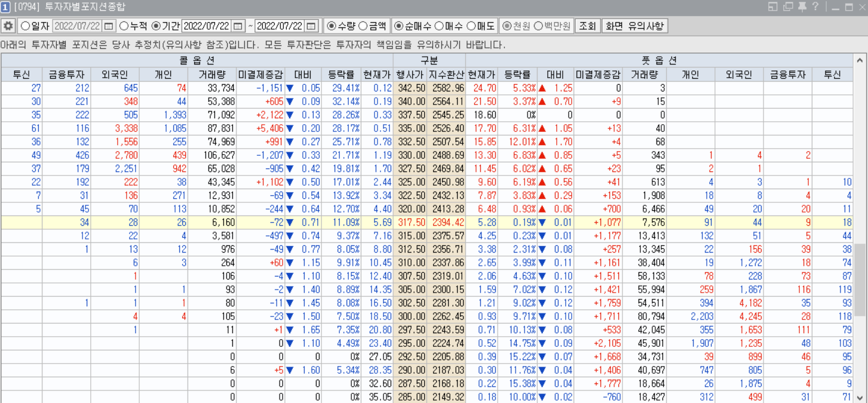
Task: Maximize the 투자자별포지션종합 window
Action: (x=849, y=7)
